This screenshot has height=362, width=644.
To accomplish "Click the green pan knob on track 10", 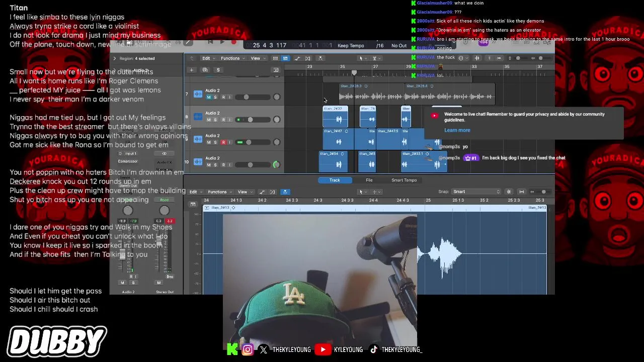I will (x=276, y=165).
